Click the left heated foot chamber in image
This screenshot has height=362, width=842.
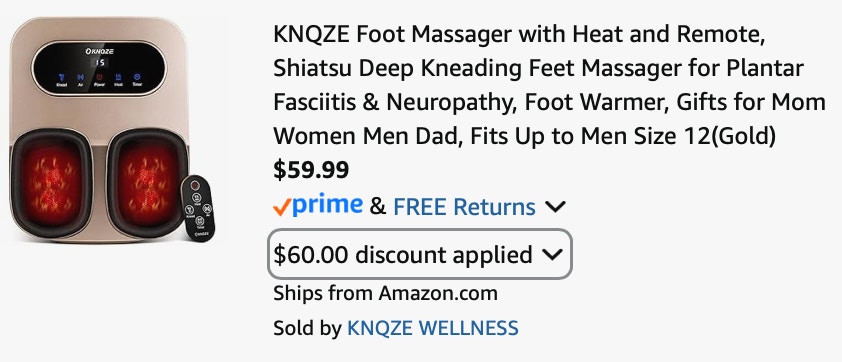coord(51,183)
